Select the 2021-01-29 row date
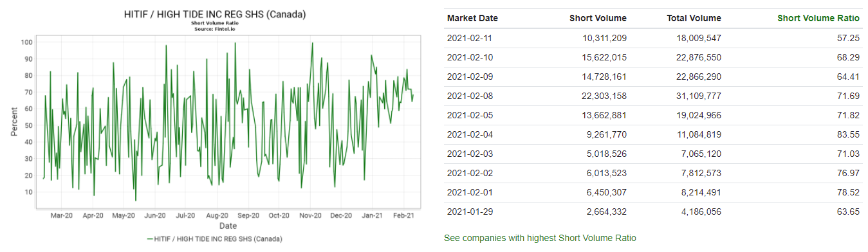868x252 pixels. pos(470,212)
